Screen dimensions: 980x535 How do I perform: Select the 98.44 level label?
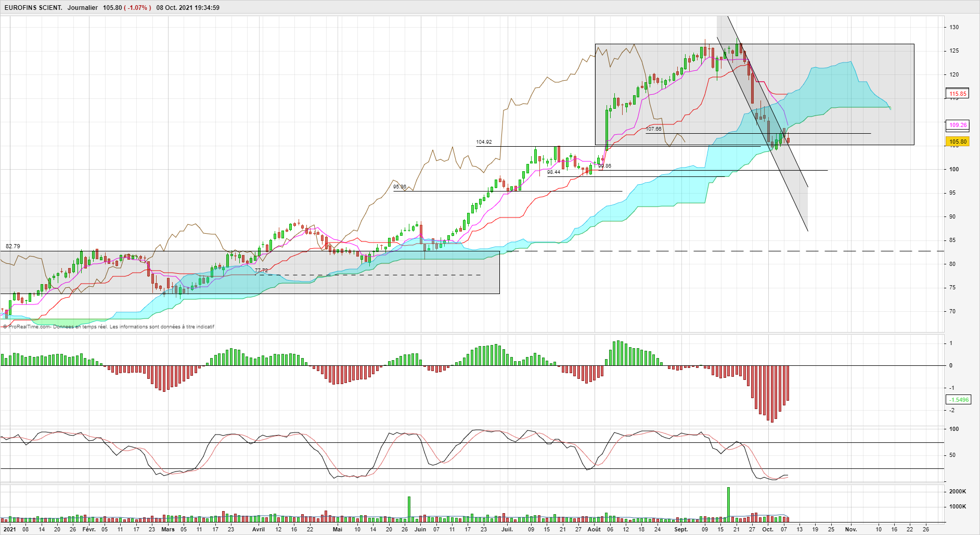click(x=553, y=172)
